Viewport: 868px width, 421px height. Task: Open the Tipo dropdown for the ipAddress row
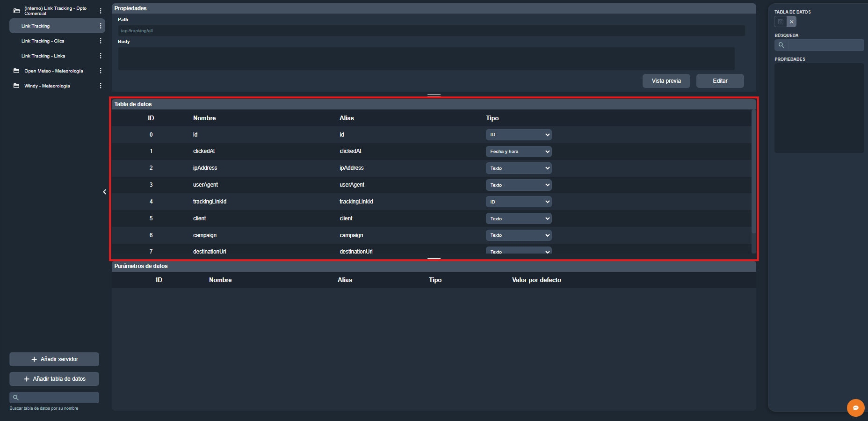pos(518,168)
